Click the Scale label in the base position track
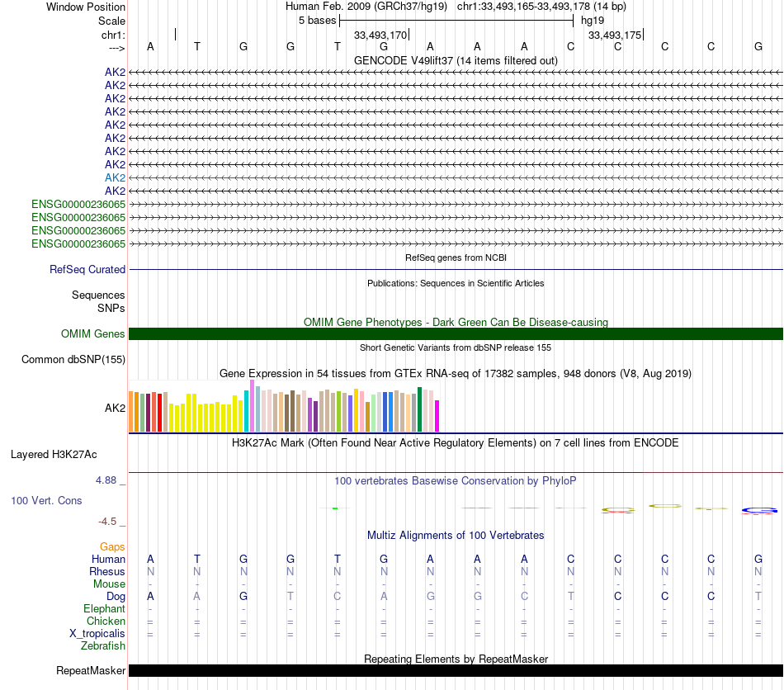Screen dimensions: 784x690 tap(111, 21)
